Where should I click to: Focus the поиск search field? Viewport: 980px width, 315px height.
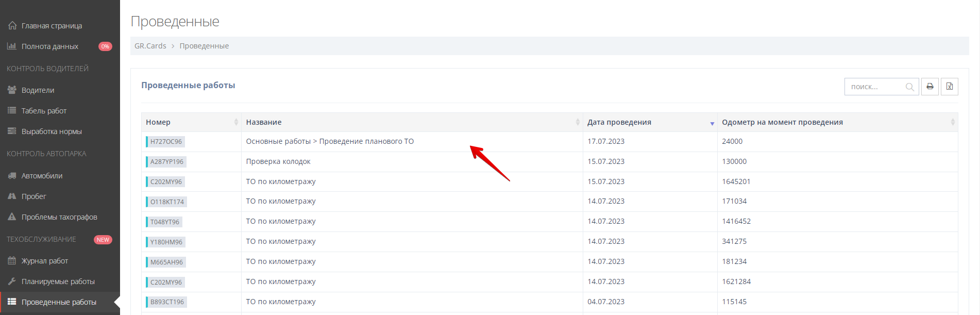click(x=875, y=87)
